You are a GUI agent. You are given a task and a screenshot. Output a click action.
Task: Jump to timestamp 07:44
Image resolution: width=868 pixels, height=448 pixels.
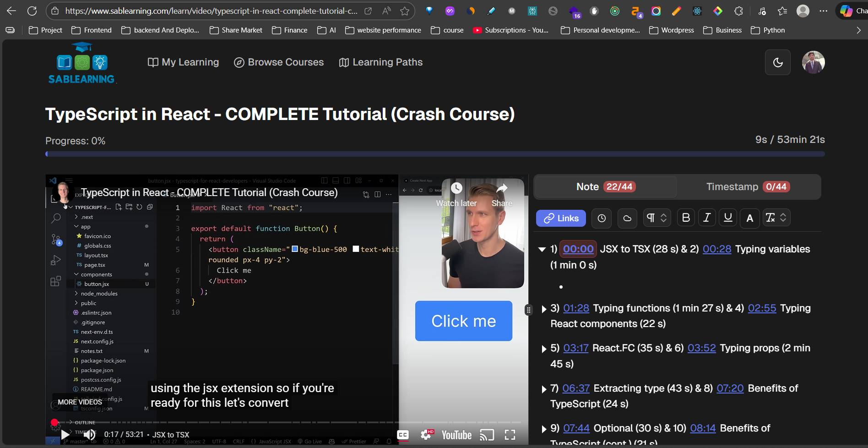tap(576, 428)
